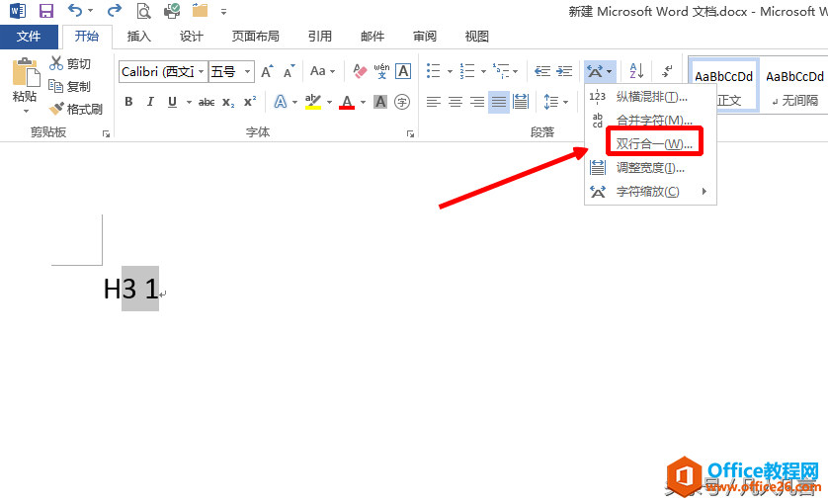
Task: Click the Enclose Character (字) icon
Action: tap(402, 102)
